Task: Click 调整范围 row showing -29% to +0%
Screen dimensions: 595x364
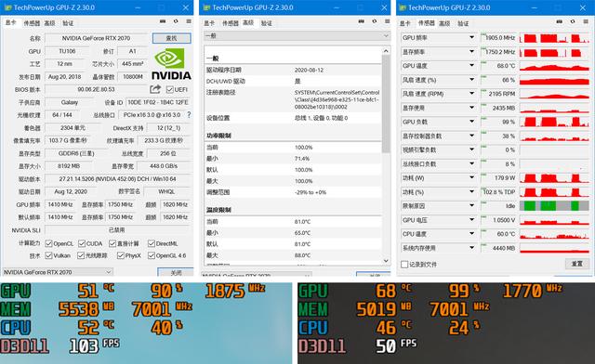Action: [x=293, y=192]
